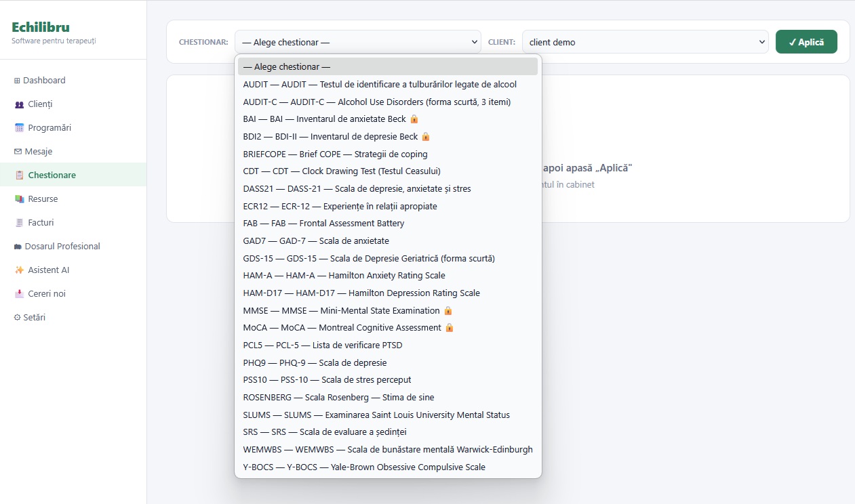This screenshot has height=504, width=855.
Task: Choose GAD-7 Scala de anxietate option
Action: [316, 240]
